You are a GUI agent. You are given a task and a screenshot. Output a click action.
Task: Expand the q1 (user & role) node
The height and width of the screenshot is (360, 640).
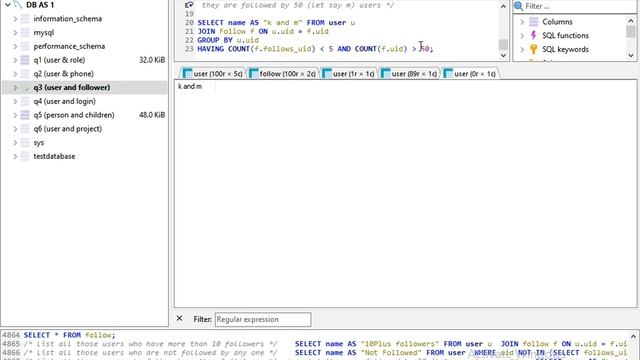click(15, 60)
